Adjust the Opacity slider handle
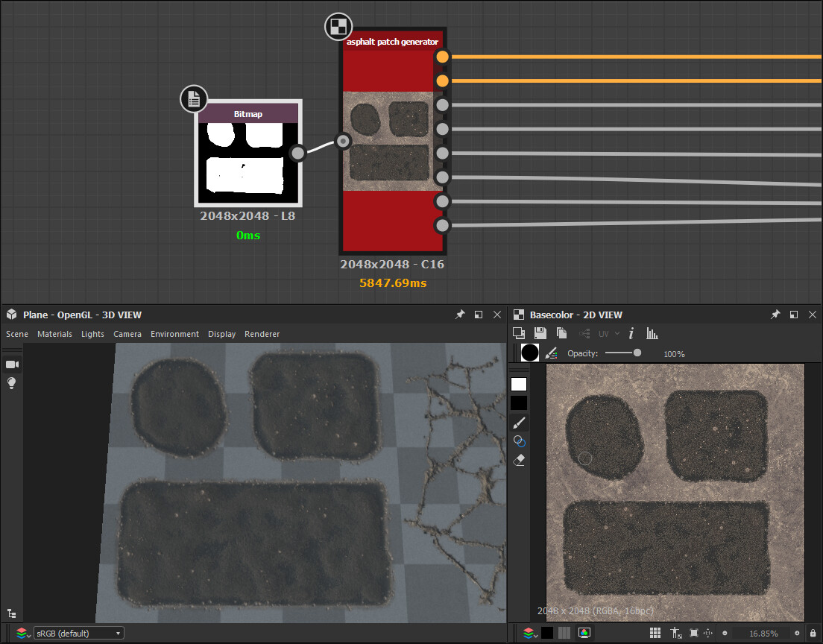 click(x=637, y=353)
